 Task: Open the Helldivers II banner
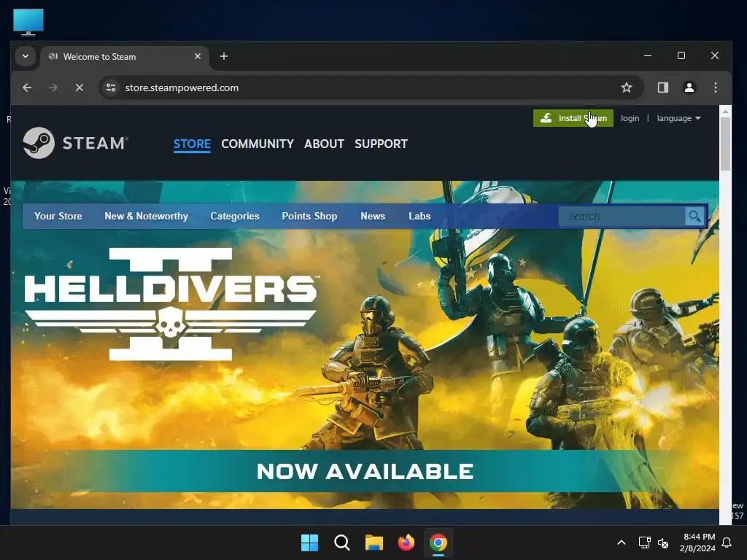click(x=365, y=345)
